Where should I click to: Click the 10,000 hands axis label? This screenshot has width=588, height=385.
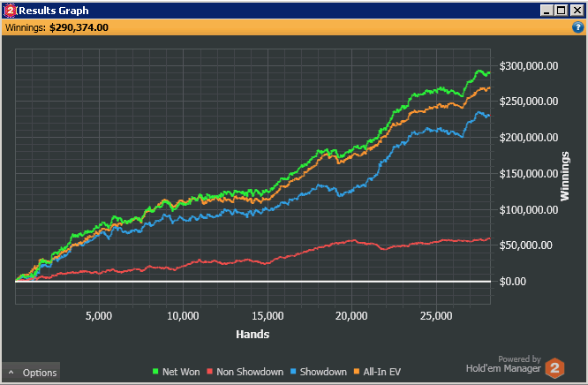tap(183, 315)
